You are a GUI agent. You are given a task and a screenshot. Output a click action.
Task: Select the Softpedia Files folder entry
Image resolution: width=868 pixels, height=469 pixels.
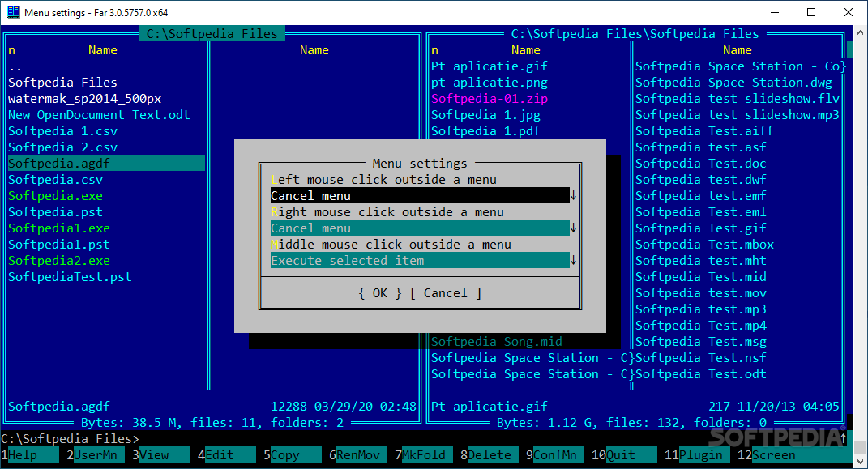point(62,83)
